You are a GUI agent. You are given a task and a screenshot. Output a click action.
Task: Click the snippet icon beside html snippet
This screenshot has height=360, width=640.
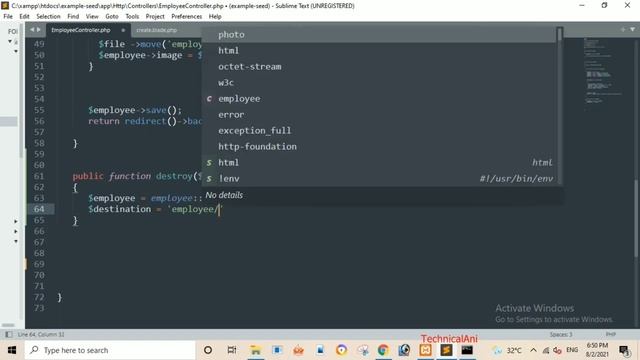tap(209, 162)
